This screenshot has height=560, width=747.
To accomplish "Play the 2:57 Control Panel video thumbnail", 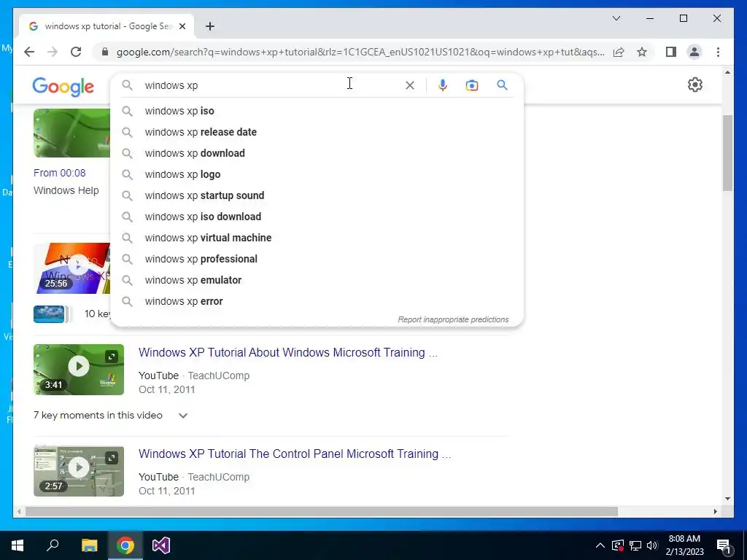I will coord(79,471).
